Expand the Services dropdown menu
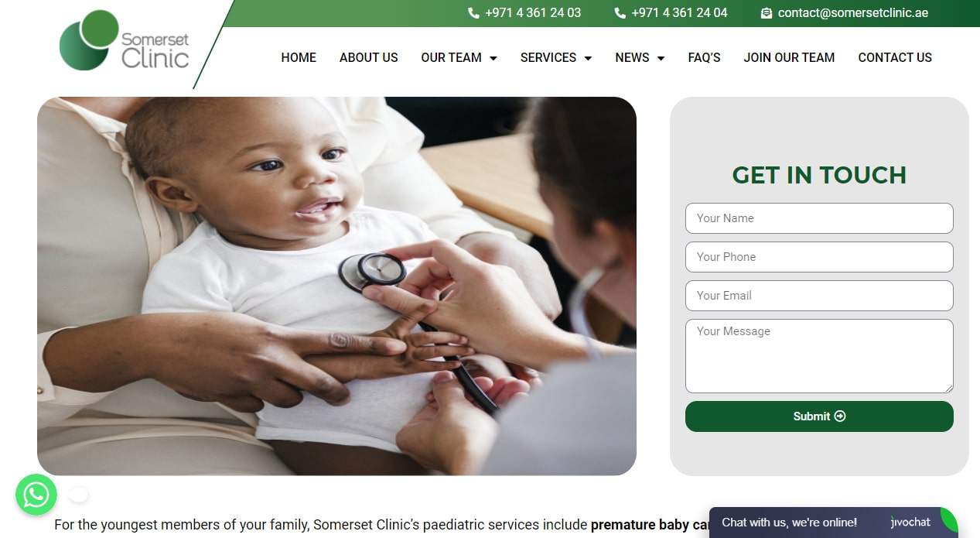Viewport: 980px width, 538px height. [x=556, y=58]
